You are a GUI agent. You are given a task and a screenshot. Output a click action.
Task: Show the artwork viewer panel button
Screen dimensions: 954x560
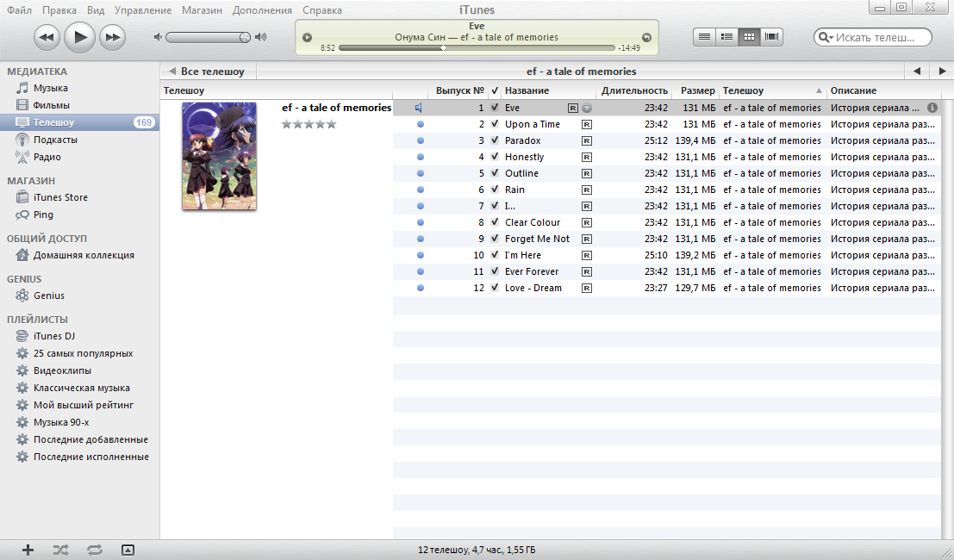128,551
